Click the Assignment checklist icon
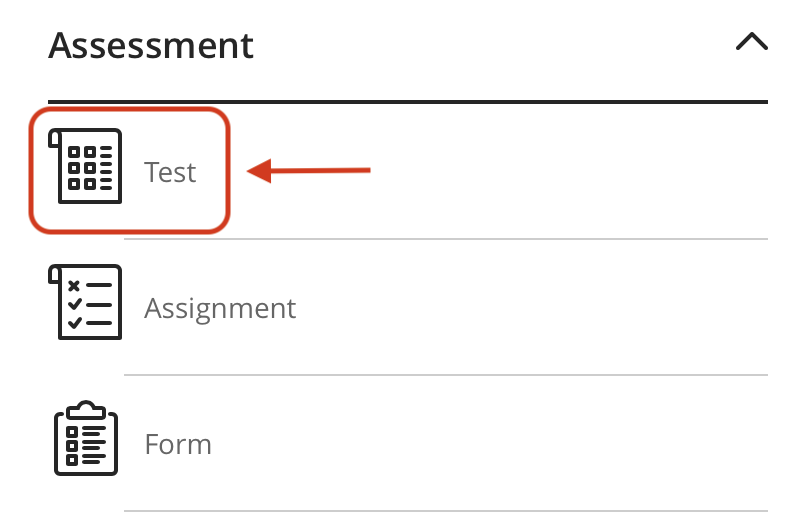 pyautogui.click(x=85, y=302)
